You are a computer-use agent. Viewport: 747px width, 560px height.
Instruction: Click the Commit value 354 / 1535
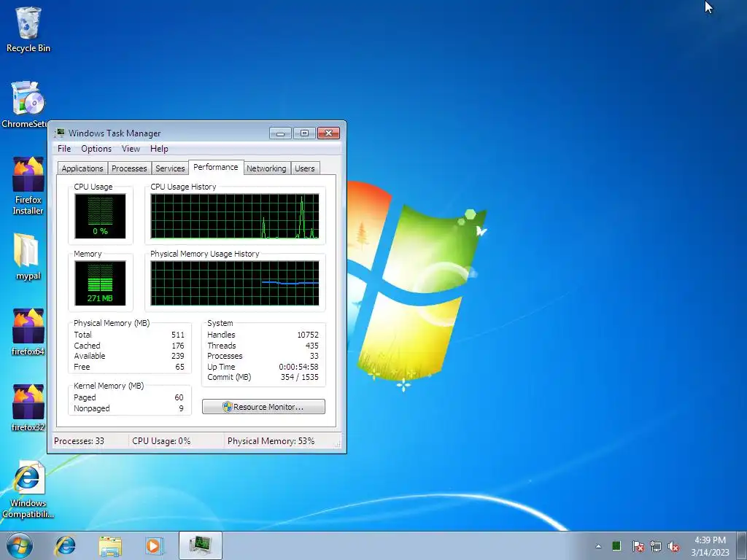coord(300,377)
